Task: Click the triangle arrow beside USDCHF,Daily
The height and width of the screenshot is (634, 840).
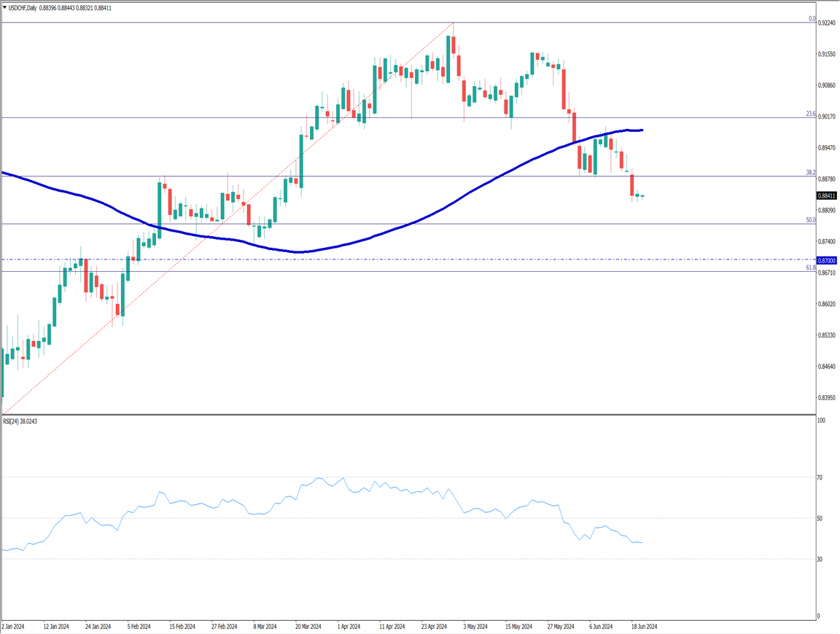Action: click(5, 7)
